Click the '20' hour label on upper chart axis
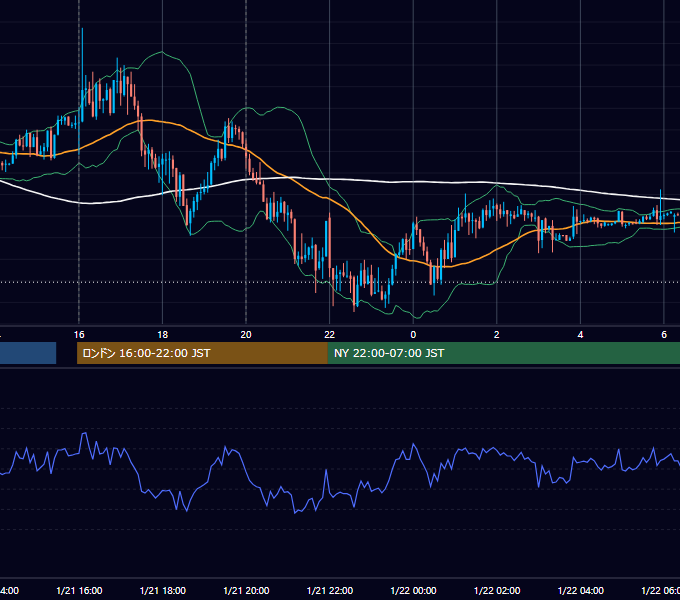680x600 pixels. tap(246, 335)
